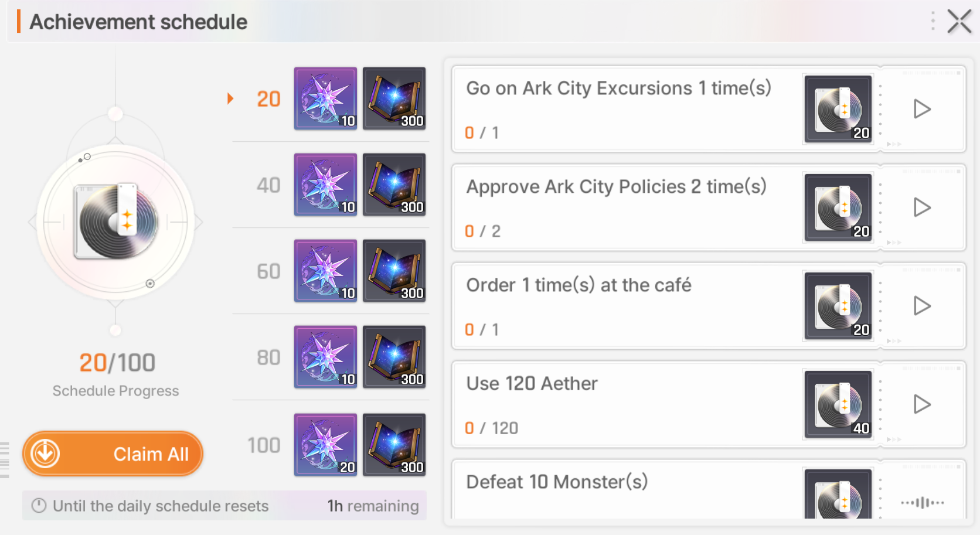
Task: Click the book reward at milestone 40
Action: (394, 185)
